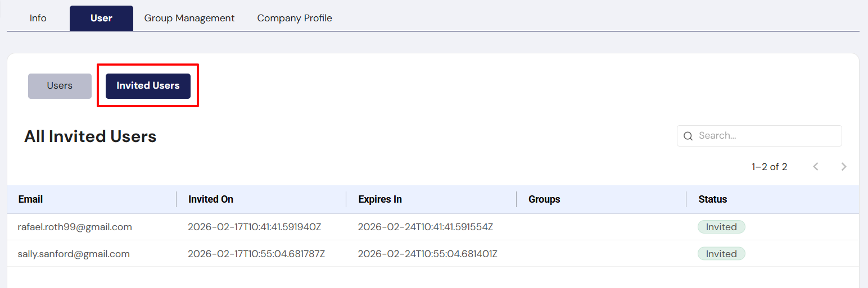Open the Info tab
The height and width of the screenshot is (288, 868).
coord(38,18)
